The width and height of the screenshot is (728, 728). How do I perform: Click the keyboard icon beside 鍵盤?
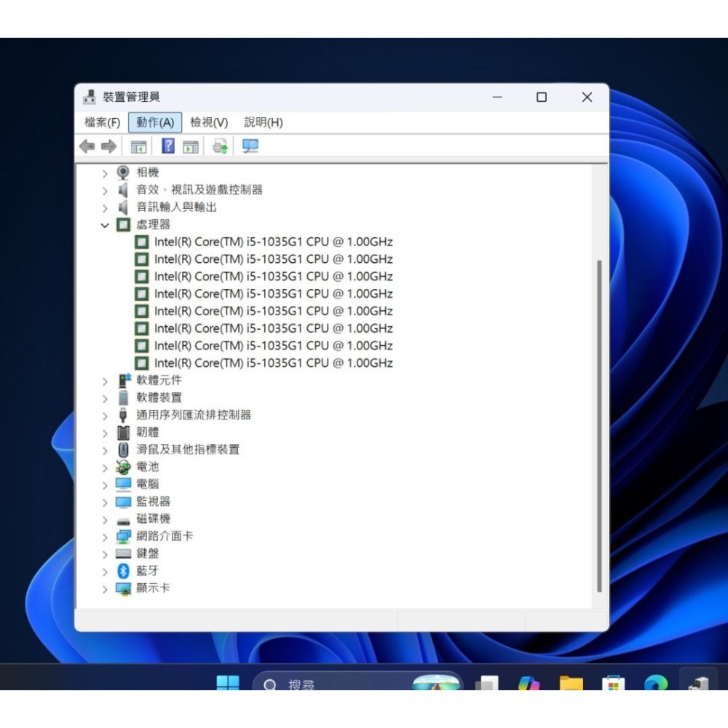pos(123,553)
